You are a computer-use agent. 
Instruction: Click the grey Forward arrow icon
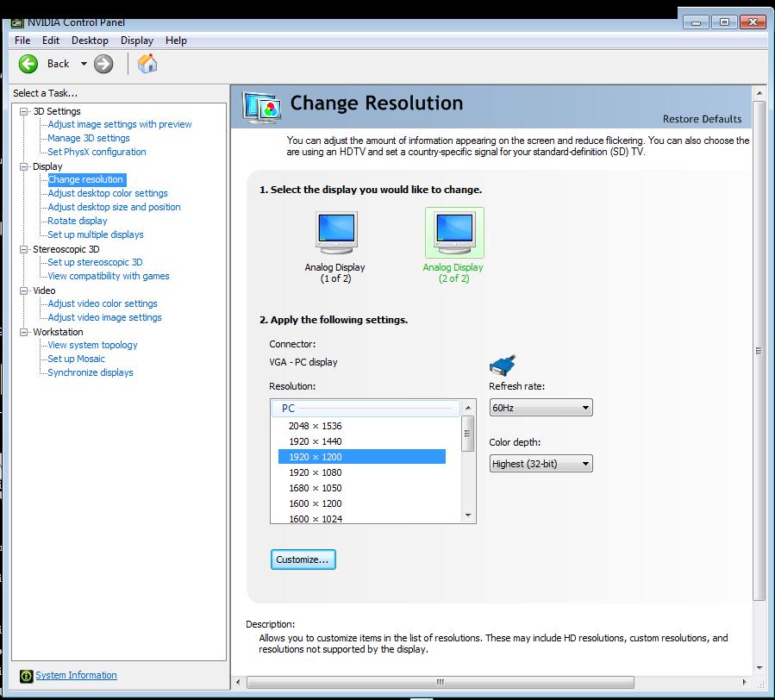103,64
